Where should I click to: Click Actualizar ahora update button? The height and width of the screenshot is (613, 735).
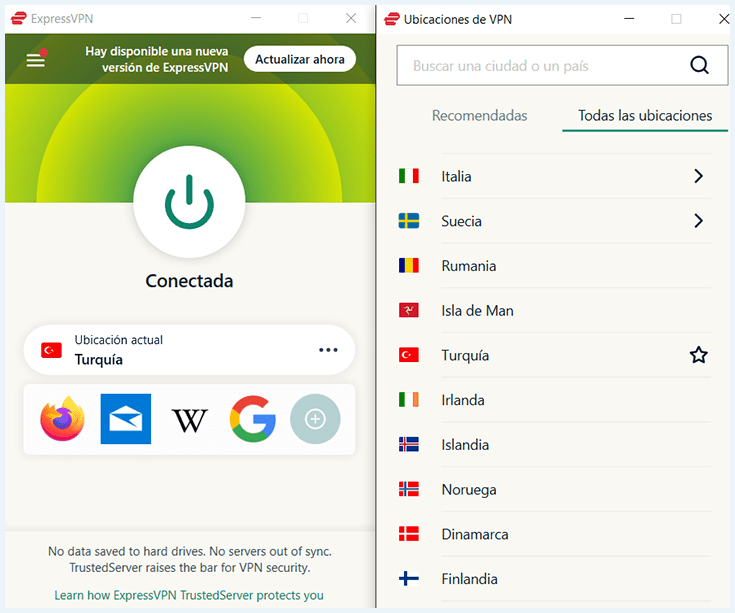[x=300, y=59]
